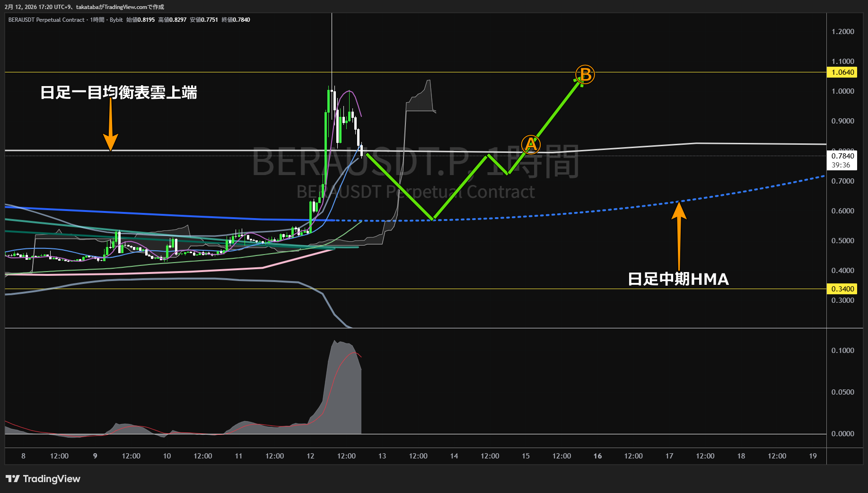Click the BERAUSDT Perpetual Contract symbol title
The width and height of the screenshot is (868, 493).
[x=46, y=20]
